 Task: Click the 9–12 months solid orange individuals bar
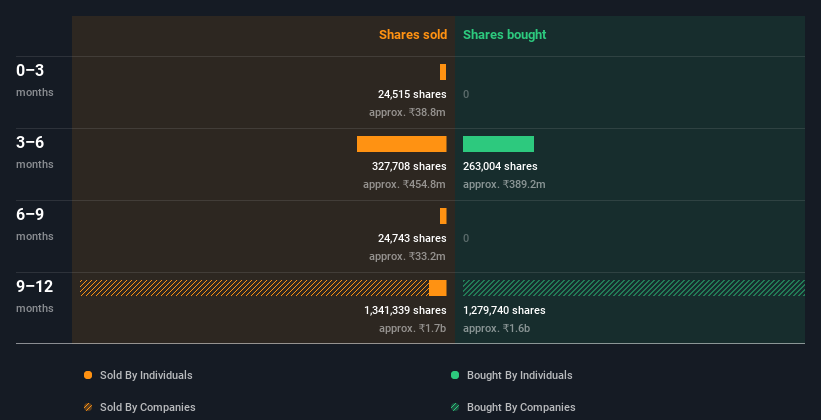point(438,288)
